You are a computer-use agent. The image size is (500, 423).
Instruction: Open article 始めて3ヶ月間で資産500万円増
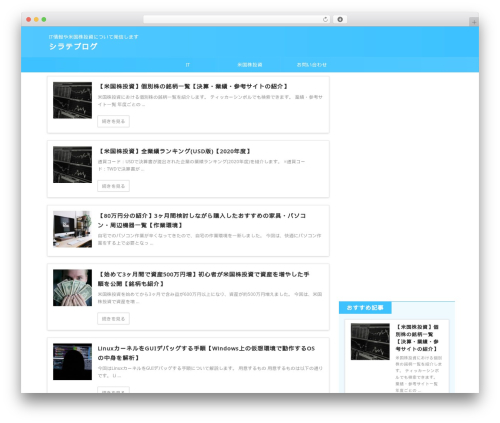203,279
